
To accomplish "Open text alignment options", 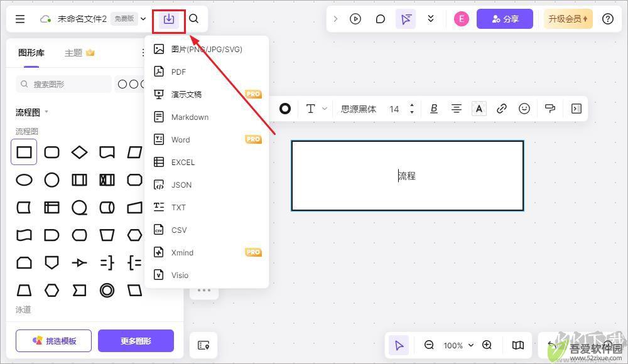I will [x=456, y=109].
